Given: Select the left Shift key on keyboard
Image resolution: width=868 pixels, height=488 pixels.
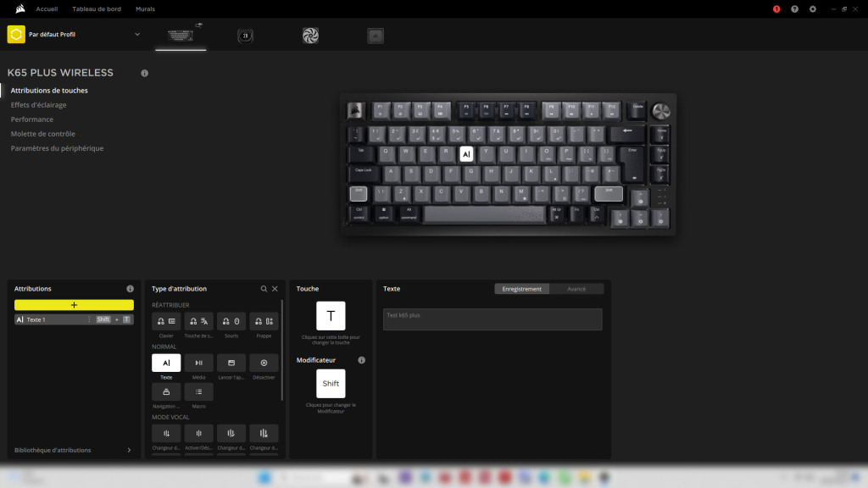Looking at the screenshot, I should (359, 194).
